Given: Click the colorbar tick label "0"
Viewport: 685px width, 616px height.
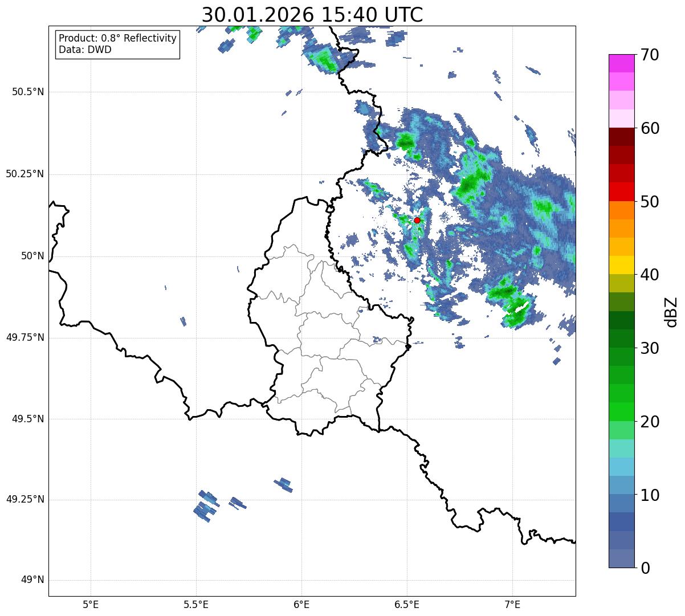Looking at the screenshot, I should coord(645,568).
